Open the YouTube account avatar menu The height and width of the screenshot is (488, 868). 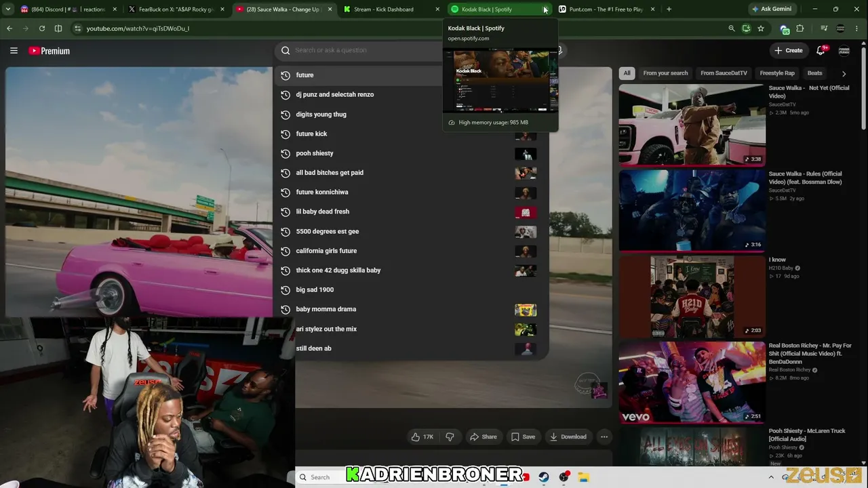(x=844, y=50)
